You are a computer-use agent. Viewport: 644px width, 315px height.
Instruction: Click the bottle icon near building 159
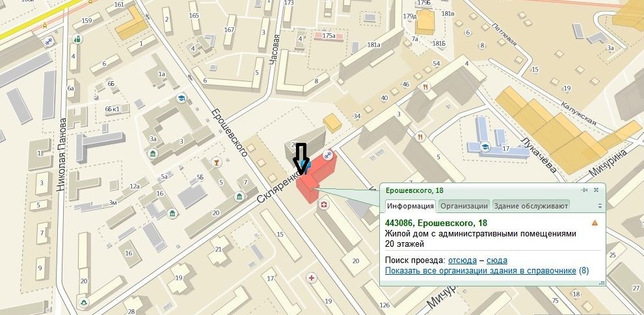(77, 39)
